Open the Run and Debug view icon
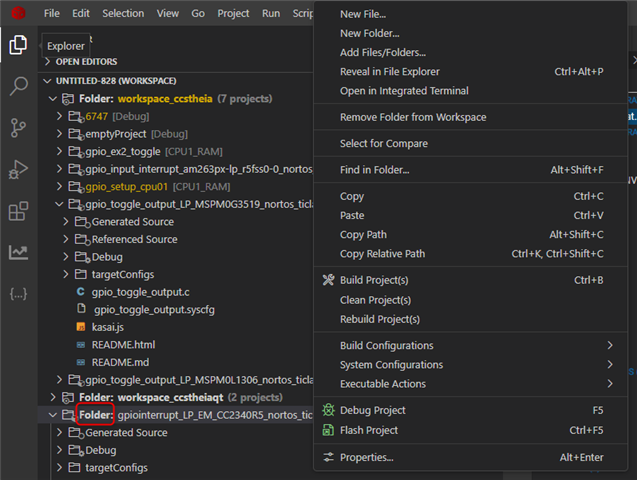 click(18, 169)
